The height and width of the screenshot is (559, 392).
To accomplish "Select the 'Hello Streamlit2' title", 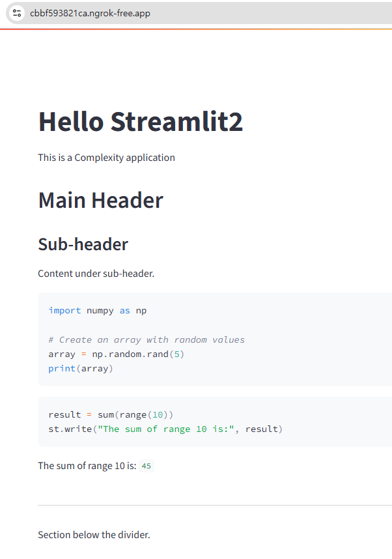I will (141, 122).
